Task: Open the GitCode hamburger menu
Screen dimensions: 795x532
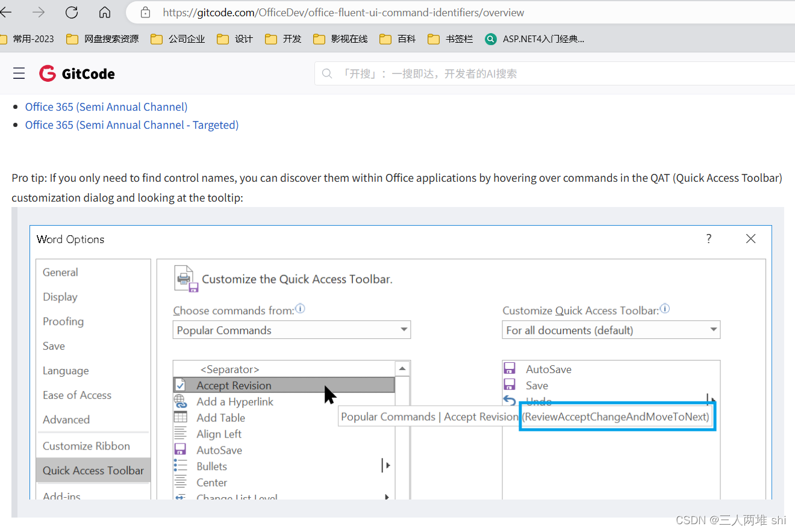Action: 19,73
